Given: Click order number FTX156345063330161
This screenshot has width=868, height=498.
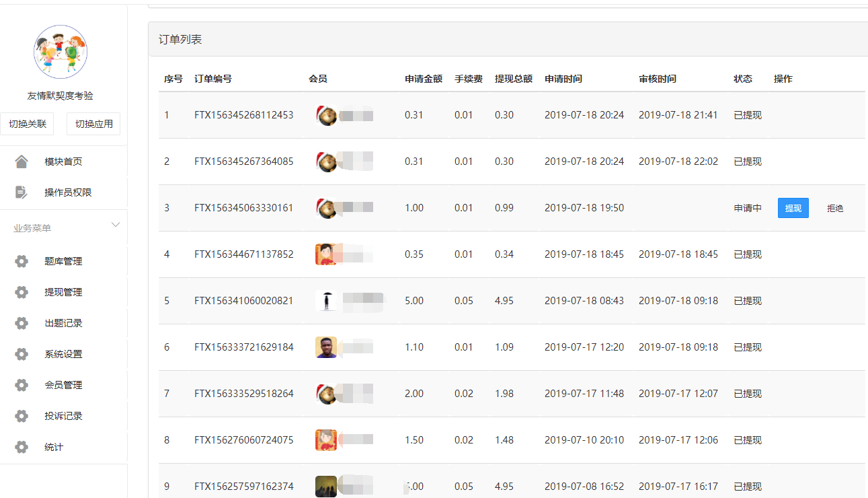Looking at the screenshot, I should pos(244,208).
